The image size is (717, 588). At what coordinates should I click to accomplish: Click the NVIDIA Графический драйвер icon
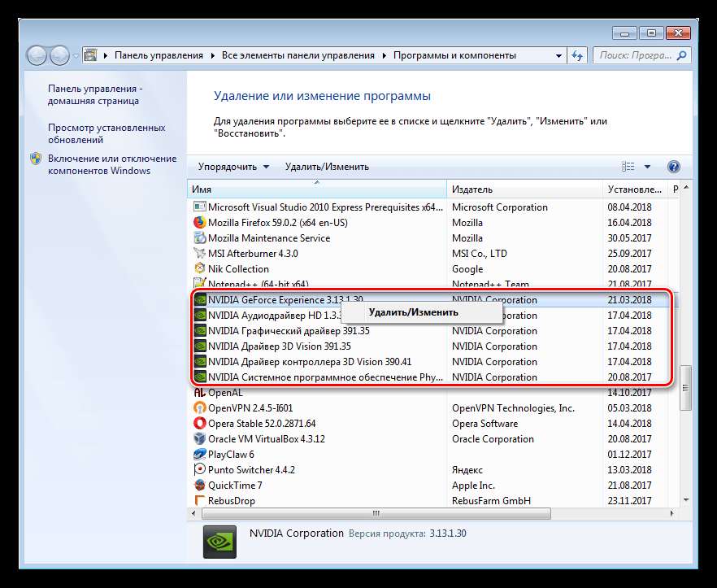(x=200, y=331)
